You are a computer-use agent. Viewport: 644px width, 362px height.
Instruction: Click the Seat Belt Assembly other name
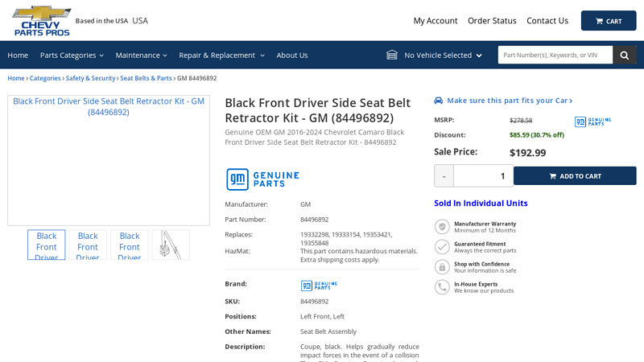[328, 331]
